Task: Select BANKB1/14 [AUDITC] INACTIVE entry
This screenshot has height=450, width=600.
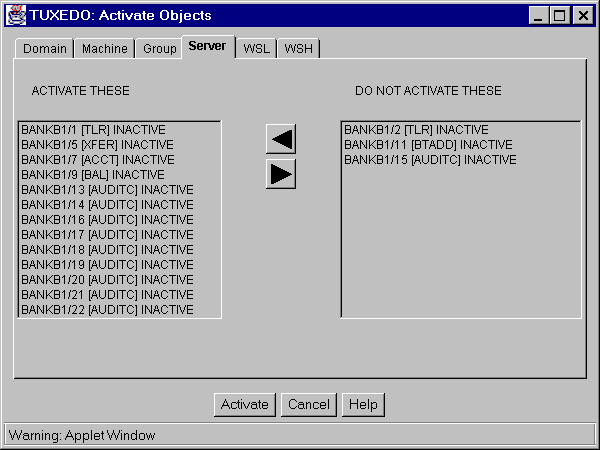Action: [x=119, y=205]
